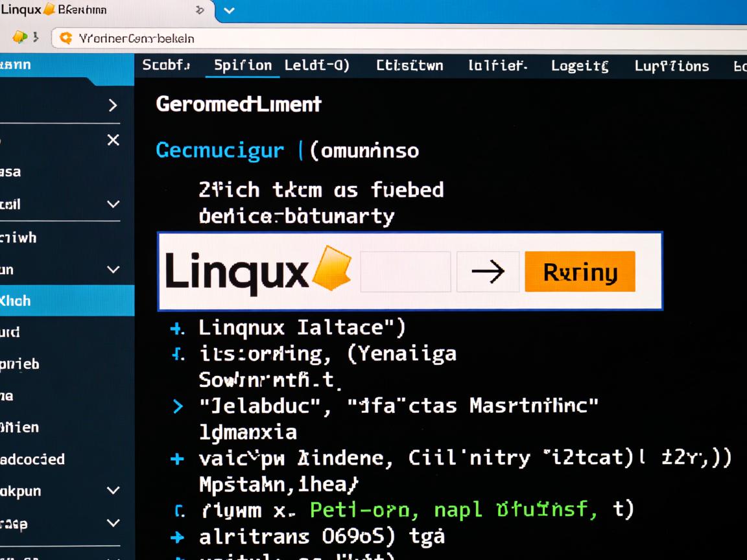Click inside the empty search input field
The height and width of the screenshot is (560, 747).
[405, 272]
